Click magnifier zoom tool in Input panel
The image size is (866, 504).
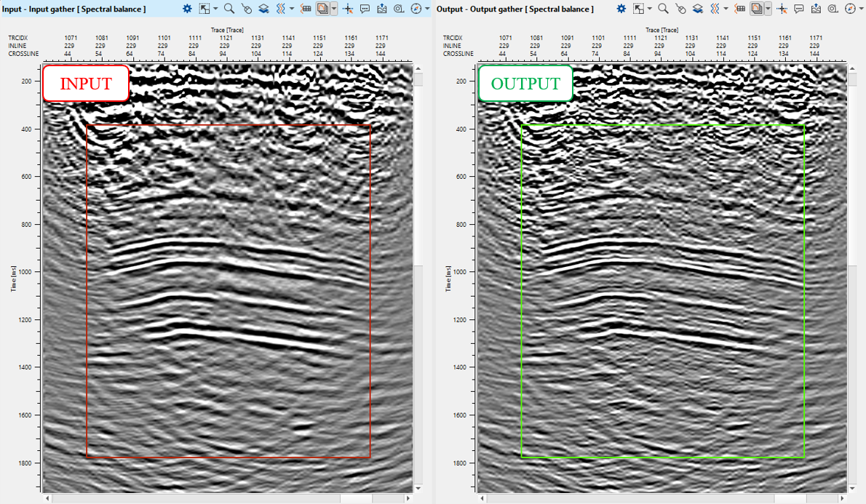229,9
